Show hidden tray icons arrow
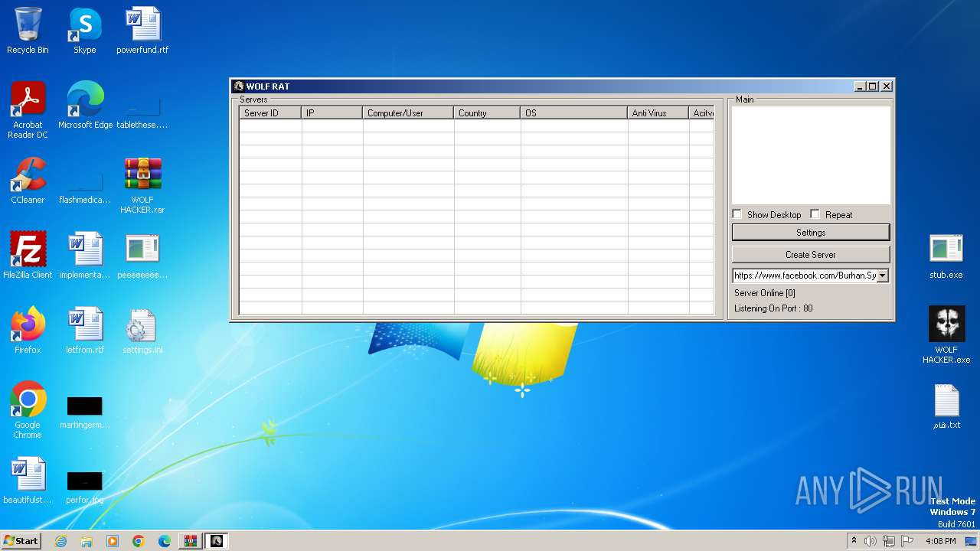This screenshot has height=551, width=980. [854, 541]
